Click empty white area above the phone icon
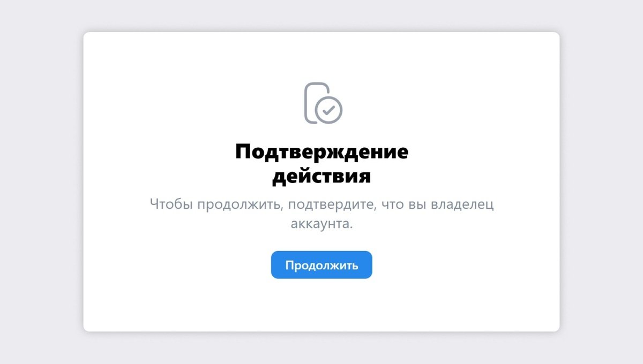This screenshot has width=643, height=364. click(322, 56)
